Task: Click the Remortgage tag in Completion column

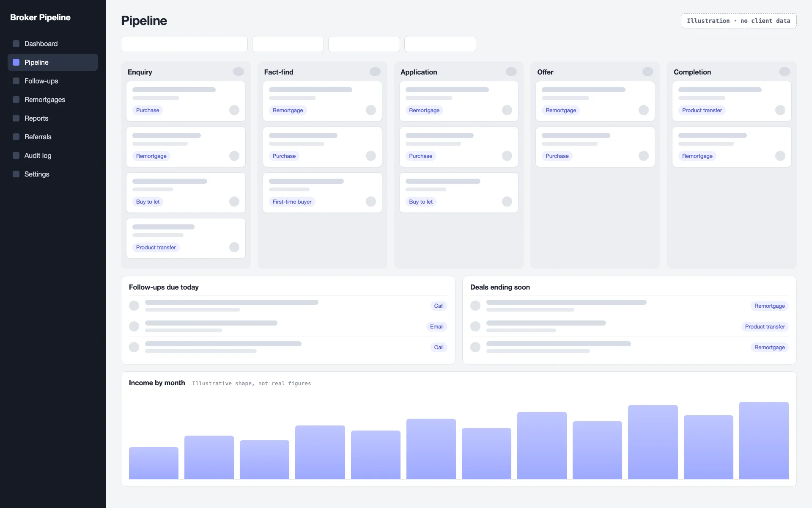Action: coord(697,156)
